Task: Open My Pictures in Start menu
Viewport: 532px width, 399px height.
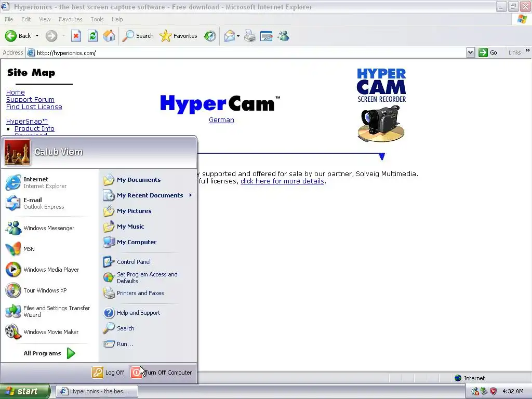Action: pyautogui.click(x=148, y=211)
